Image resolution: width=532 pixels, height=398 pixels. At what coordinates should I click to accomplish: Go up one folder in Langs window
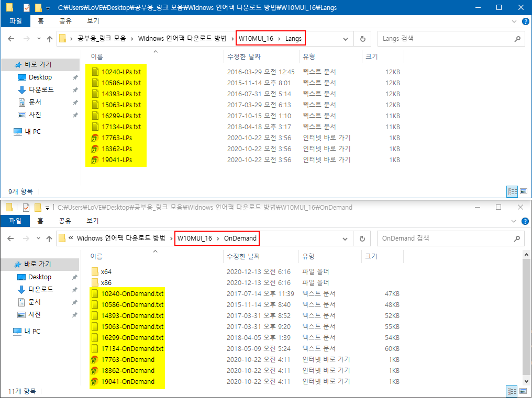(50, 39)
